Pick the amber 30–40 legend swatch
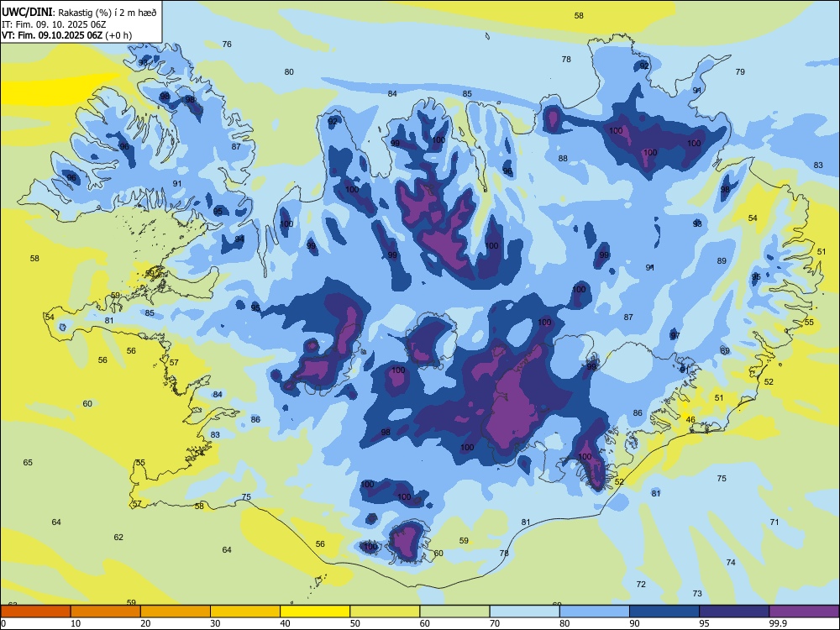Viewport: 840px width, 630px height. pos(245,612)
